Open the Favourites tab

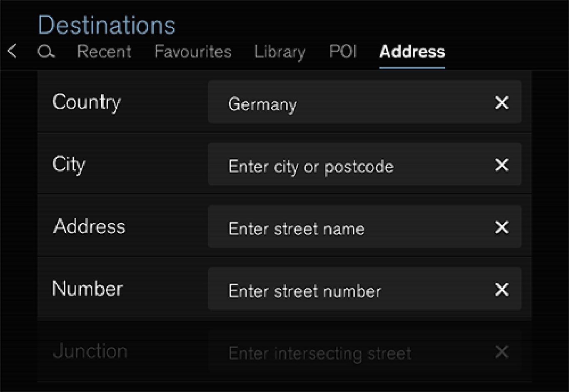[x=193, y=52]
